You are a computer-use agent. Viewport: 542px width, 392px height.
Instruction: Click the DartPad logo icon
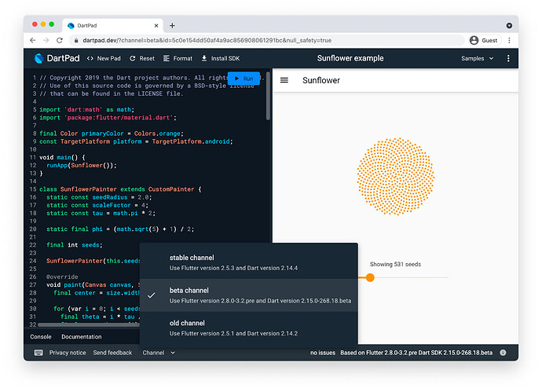click(x=40, y=58)
